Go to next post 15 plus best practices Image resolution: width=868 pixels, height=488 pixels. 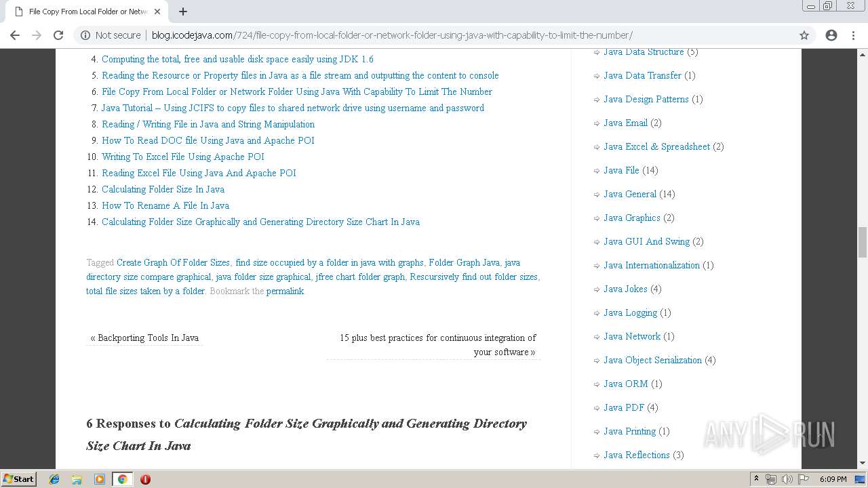point(437,345)
